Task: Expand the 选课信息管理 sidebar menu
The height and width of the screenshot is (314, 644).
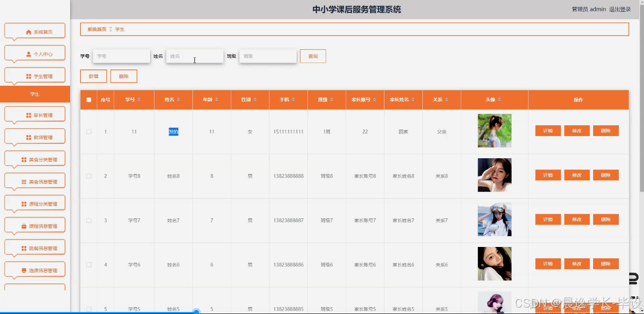Action: tap(35, 270)
